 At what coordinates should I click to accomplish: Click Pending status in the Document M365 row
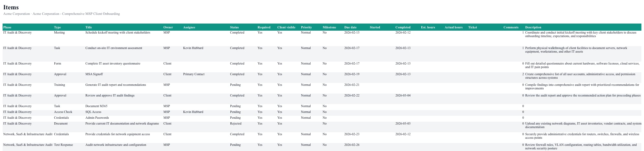235,106
